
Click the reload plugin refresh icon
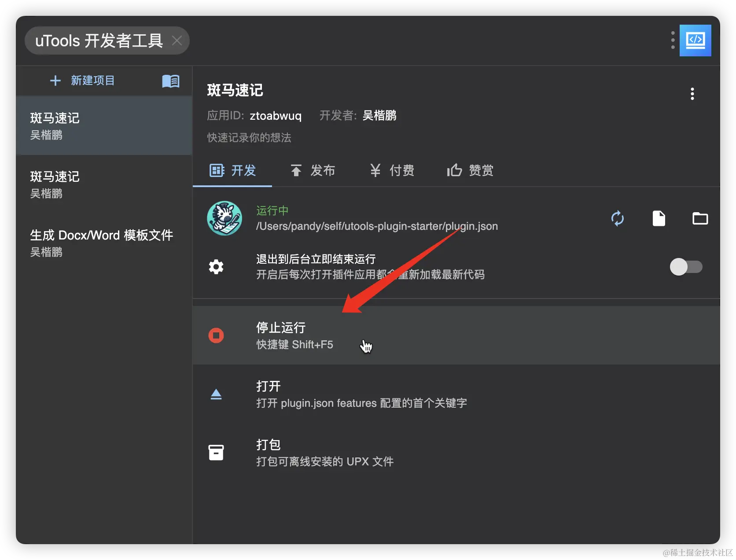[x=618, y=218]
